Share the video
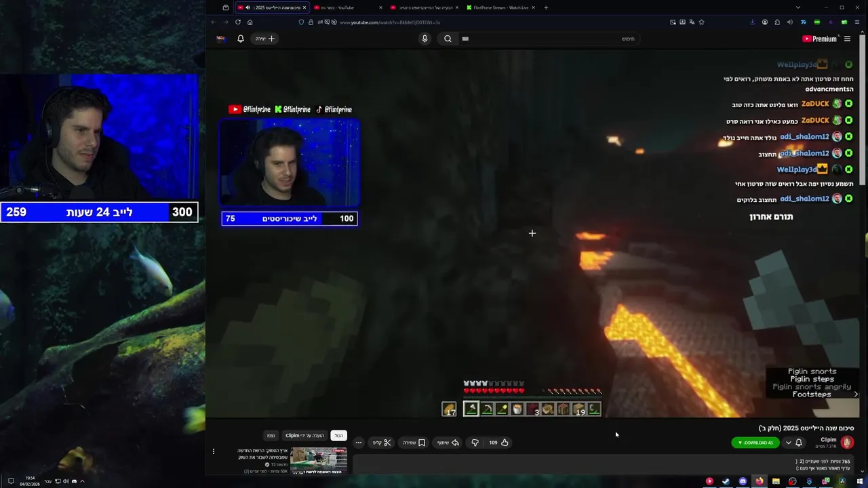Image resolution: width=868 pixels, height=488 pixels. (x=448, y=443)
